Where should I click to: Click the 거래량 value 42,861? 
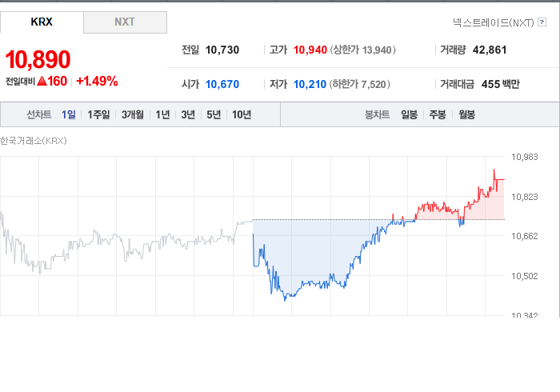pyautogui.click(x=490, y=50)
